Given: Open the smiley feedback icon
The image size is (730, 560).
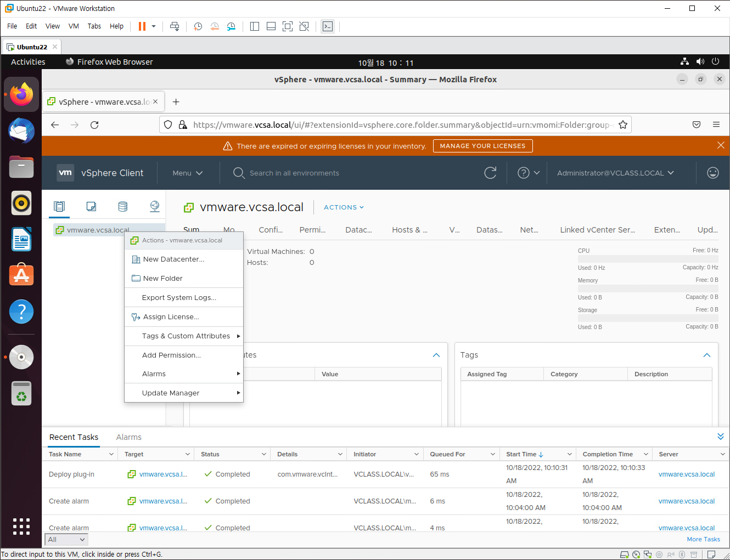Looking at the screenshot, I should point(713,173).
